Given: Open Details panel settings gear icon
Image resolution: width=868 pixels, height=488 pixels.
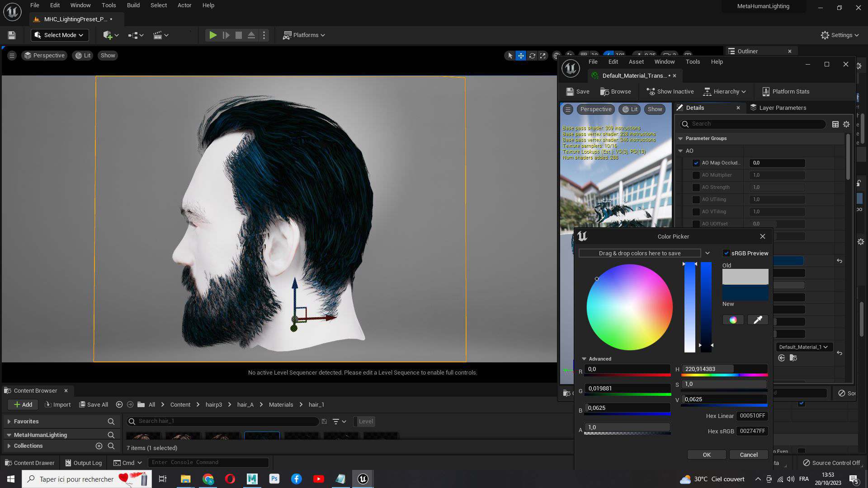Looking at the screenshot, I should pos(846,124).
